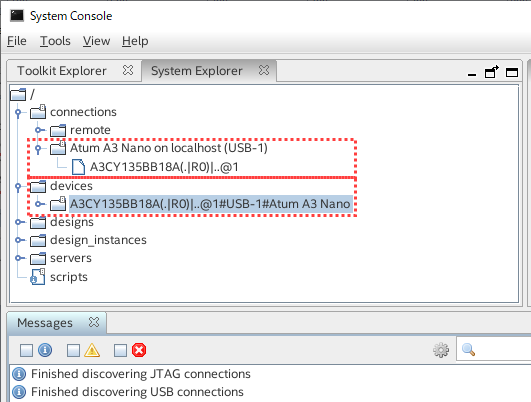Click the scripts file icon
Screen dimensions: 531x402
coord(38,276)
